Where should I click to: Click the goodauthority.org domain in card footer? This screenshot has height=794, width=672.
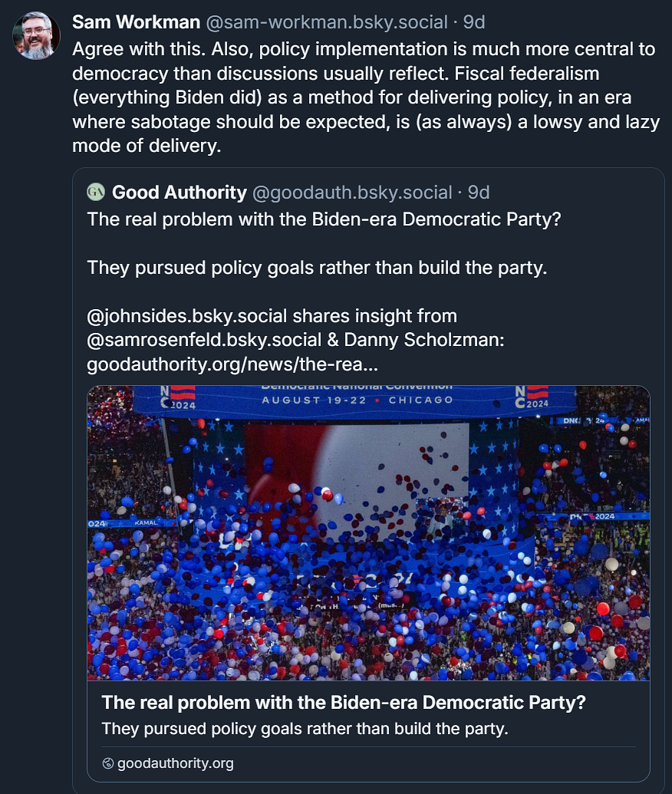[175, 763]
